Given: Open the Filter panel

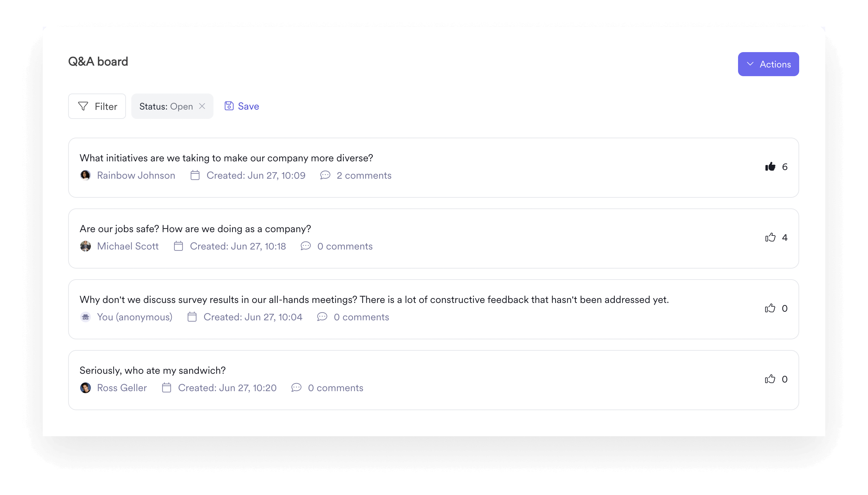Looking at the screenshot, I should click(97, 106).
